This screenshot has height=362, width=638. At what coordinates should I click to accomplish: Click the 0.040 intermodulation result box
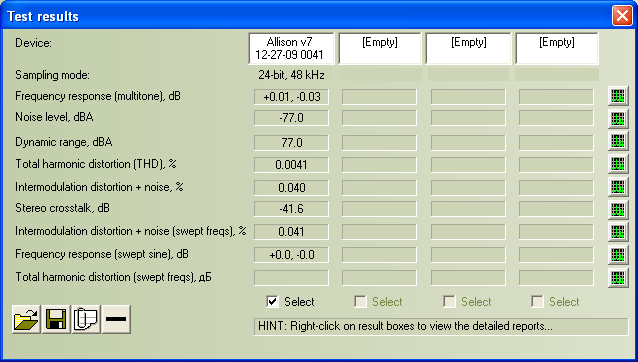[x=291, y=188]
